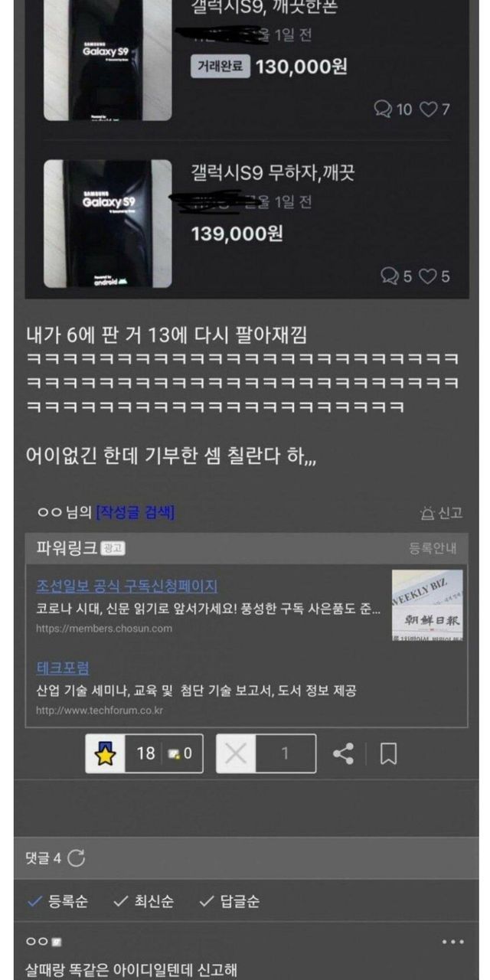
Task: Click the siren 신고 report icon
Action: coord(427,513)
